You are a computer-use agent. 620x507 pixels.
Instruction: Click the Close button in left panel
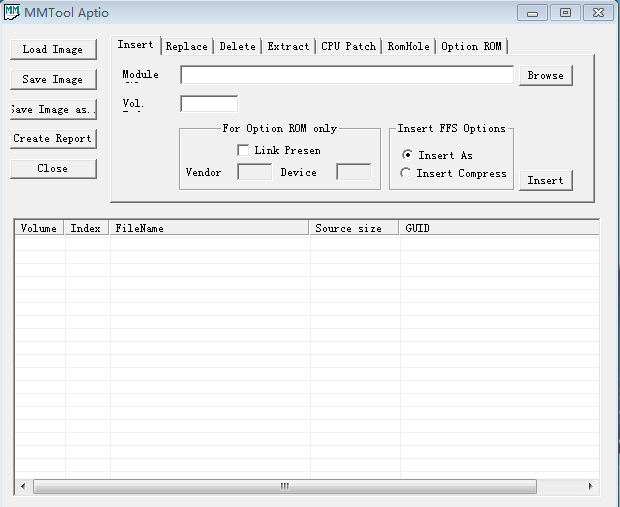[53, 169]
